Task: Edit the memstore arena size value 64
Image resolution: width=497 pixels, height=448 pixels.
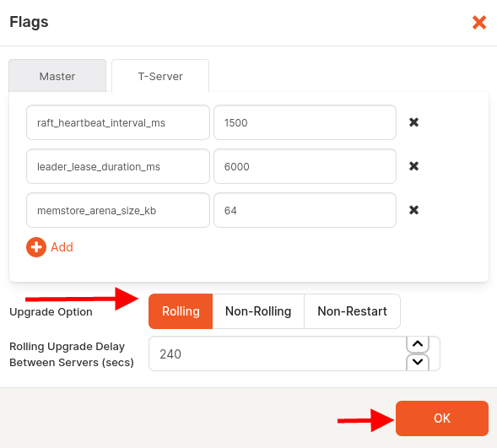Action: 305,210
